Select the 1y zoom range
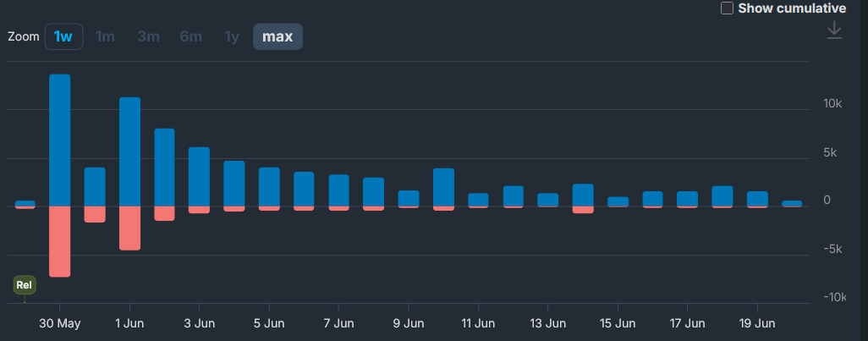868x341 pixels. coord(232,37)
